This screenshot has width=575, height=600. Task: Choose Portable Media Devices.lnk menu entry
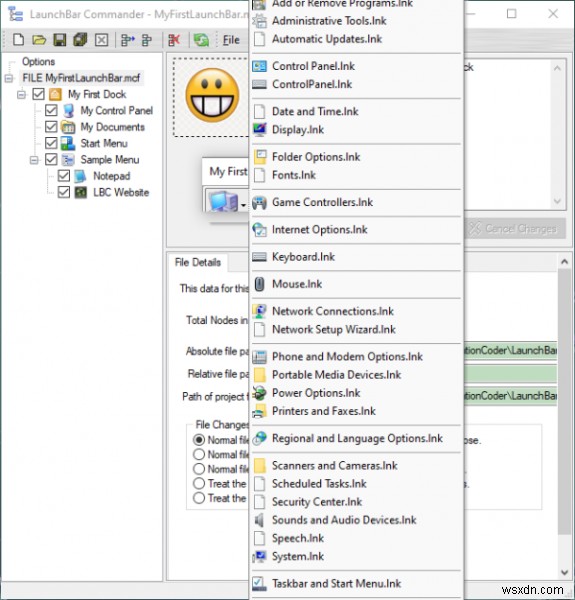[357, 375]
